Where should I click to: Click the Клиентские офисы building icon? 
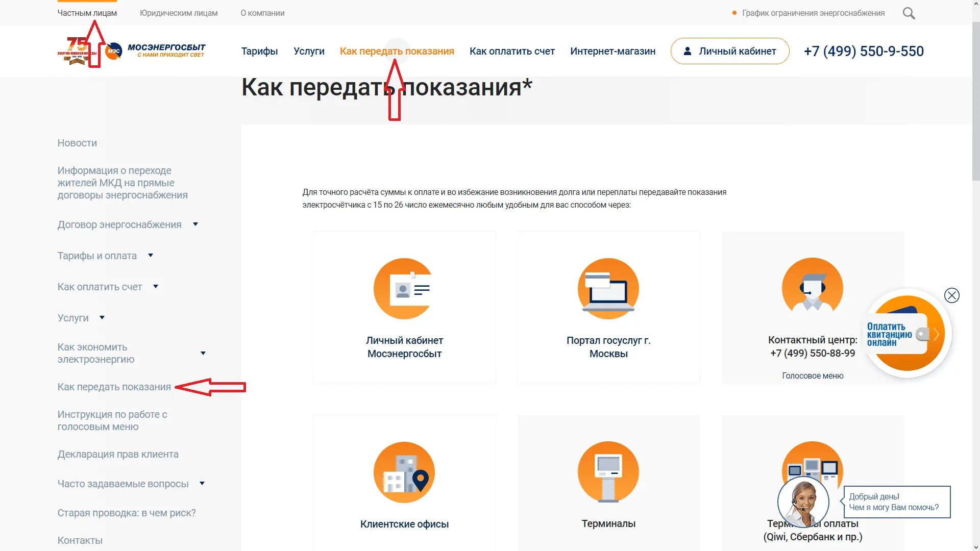click(404, 472)
